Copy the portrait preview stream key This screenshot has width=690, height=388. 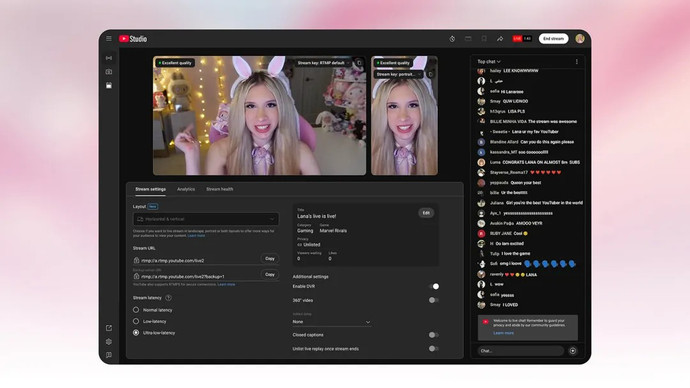click(430, 74)
